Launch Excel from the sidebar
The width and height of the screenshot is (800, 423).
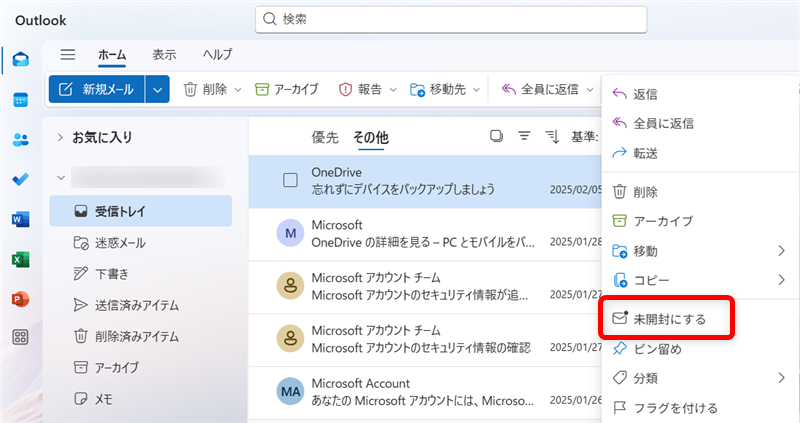(x=20, y=259)
